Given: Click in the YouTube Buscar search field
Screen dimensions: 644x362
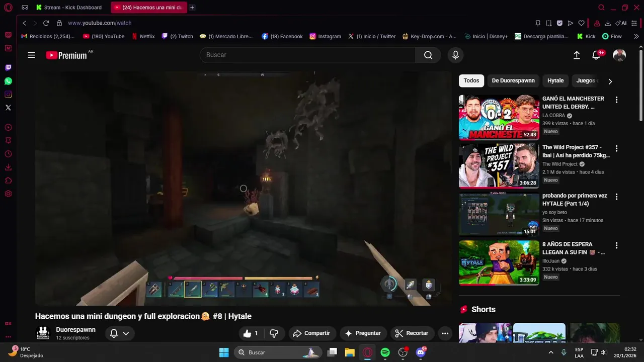Looking at the screenshot, I should [307, 55].
